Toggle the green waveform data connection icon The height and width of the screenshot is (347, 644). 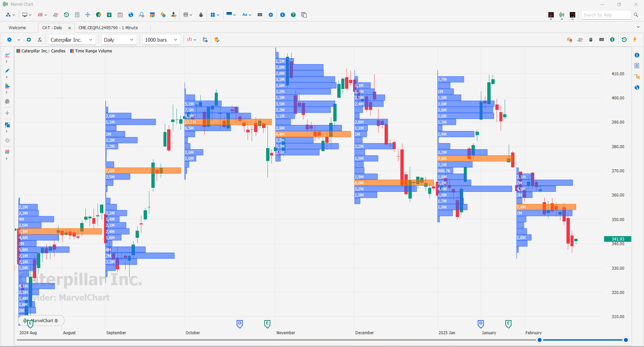562,15
